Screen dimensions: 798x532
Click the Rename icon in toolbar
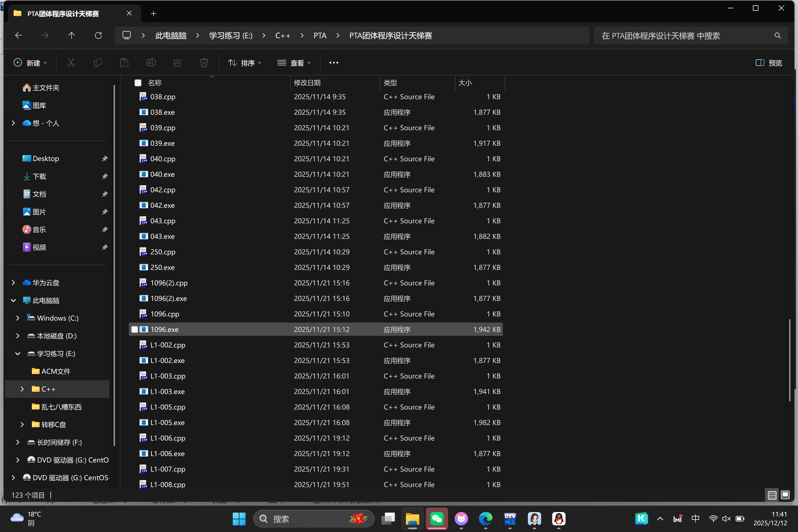151,63
